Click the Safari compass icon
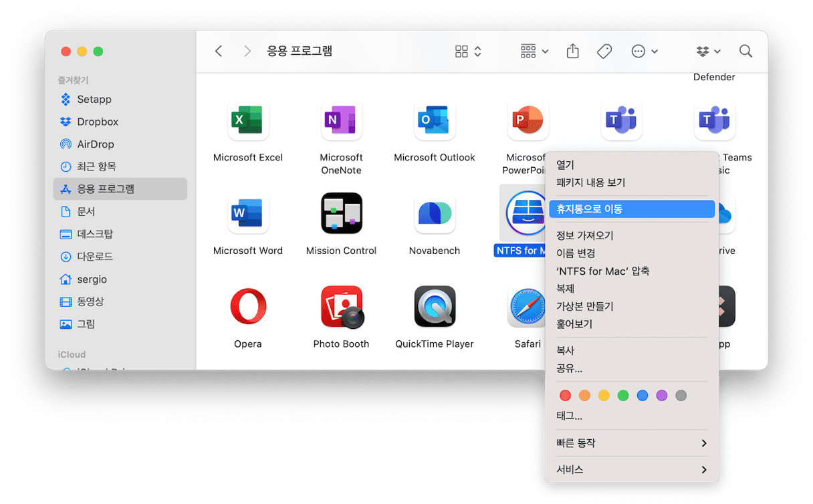The image size is (813, 504). (x=528, y=307)
